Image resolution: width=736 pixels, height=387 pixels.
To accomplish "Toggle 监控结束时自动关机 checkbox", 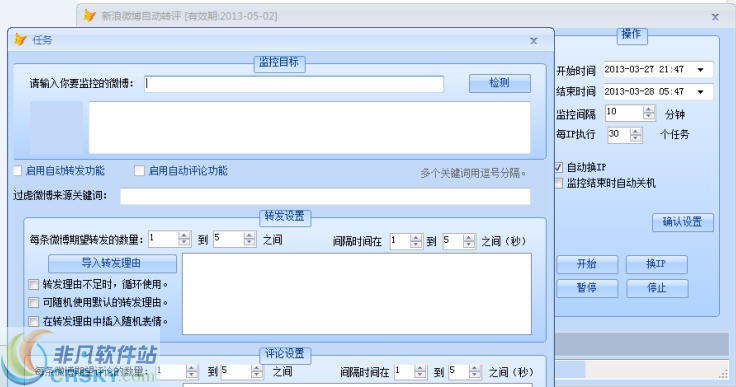I will [x=559, y=183].
